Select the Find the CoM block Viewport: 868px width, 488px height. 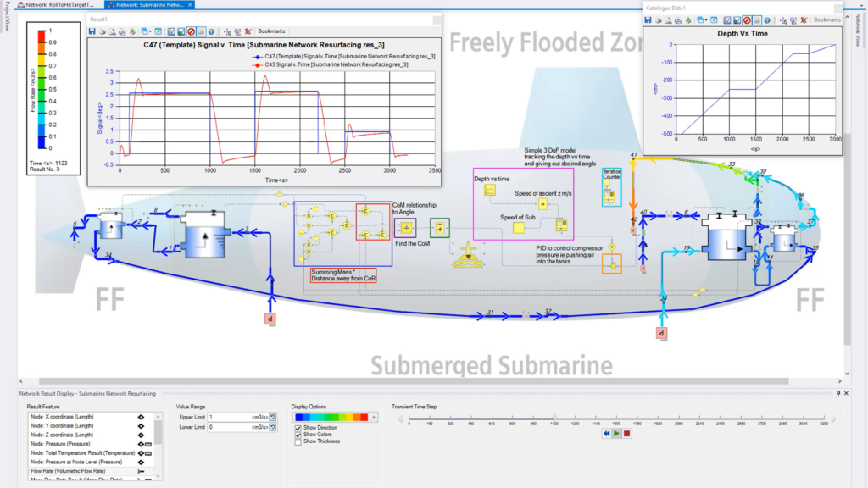405,227
